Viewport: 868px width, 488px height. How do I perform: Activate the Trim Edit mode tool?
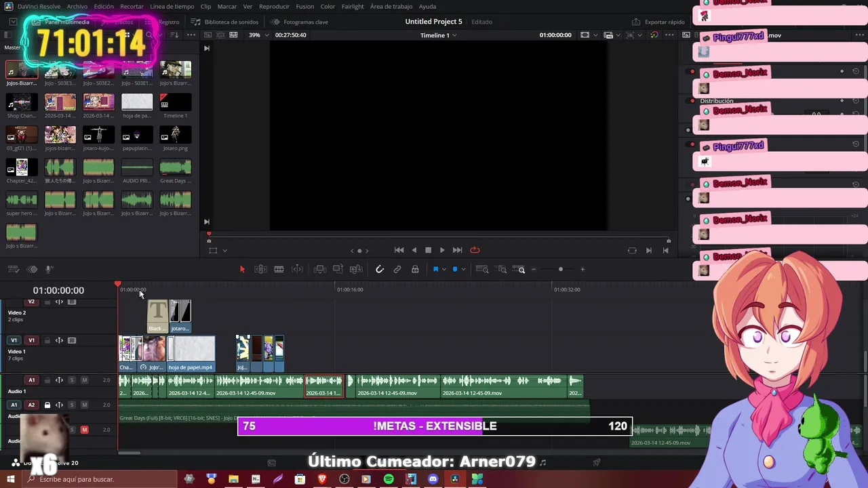pyautogui.click(x=260, y=269)
